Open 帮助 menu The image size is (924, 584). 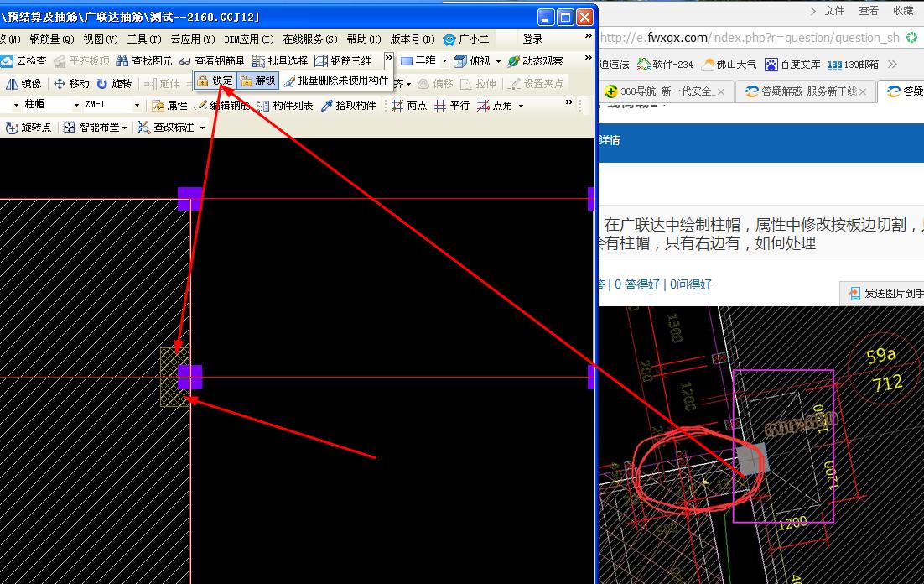click(x=364, y=39)
